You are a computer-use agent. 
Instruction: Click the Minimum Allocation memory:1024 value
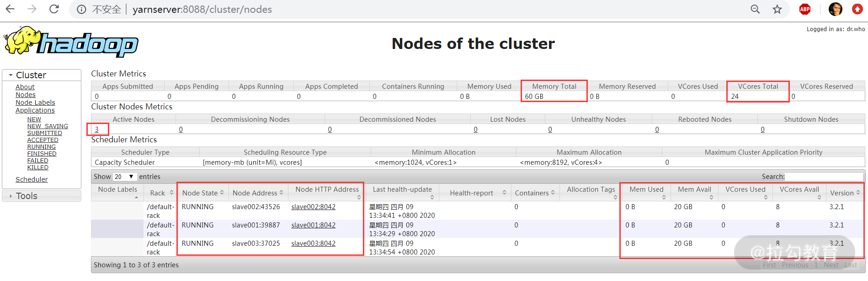click(x=415, y=162)
